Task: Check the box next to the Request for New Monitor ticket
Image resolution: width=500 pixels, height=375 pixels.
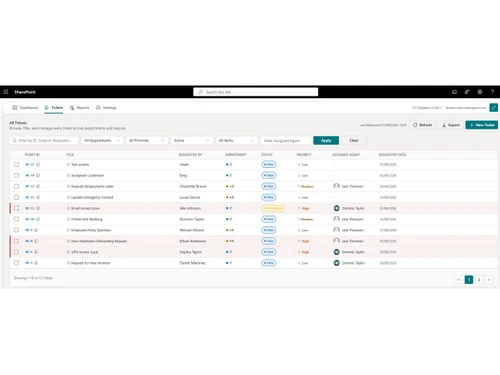Action: click(x=16, y=263)
